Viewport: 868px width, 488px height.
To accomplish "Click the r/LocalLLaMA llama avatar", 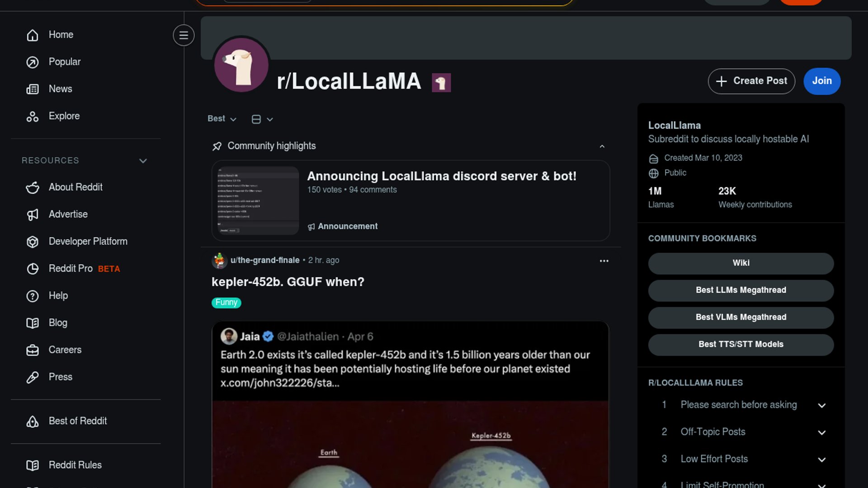I will (x=241, y=65).
